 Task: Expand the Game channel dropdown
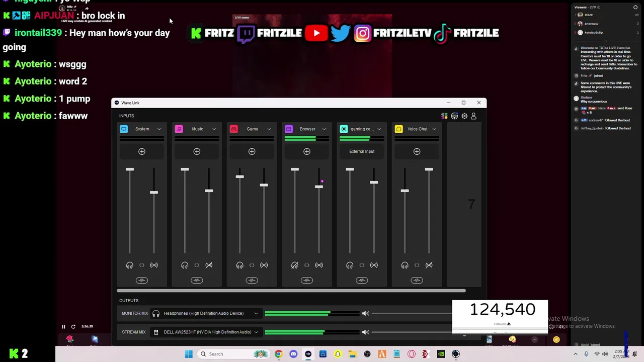point(269,129)
